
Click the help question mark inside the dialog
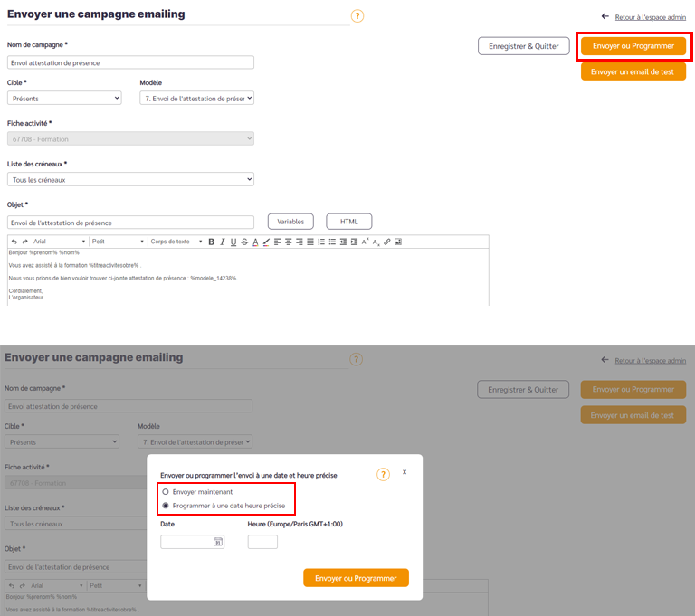coord(383,475)
